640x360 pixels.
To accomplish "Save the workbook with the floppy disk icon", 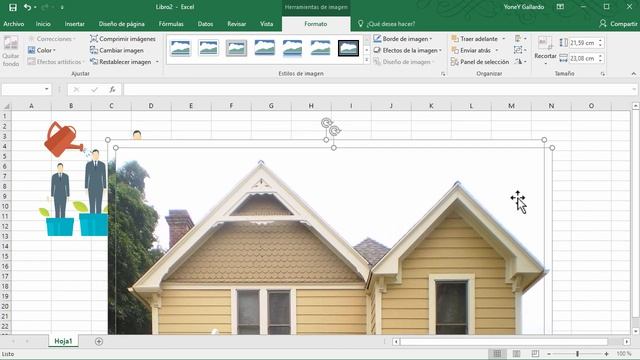I will (13, 7).
